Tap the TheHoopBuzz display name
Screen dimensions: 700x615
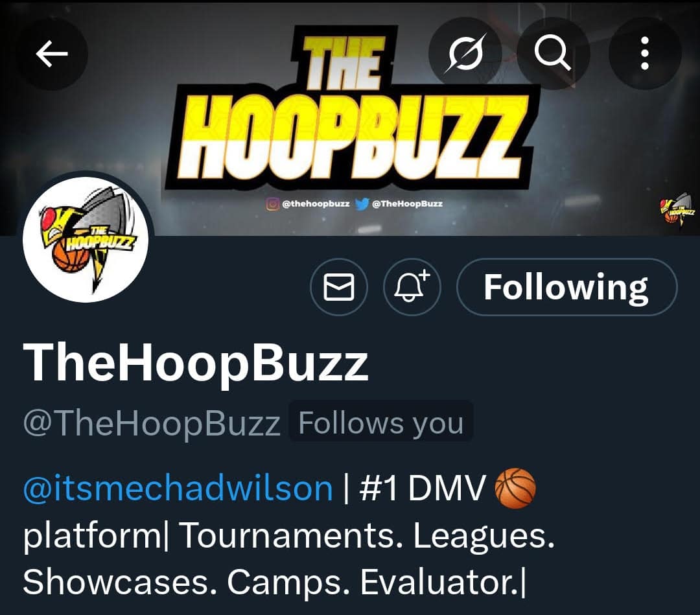[196, 362]
